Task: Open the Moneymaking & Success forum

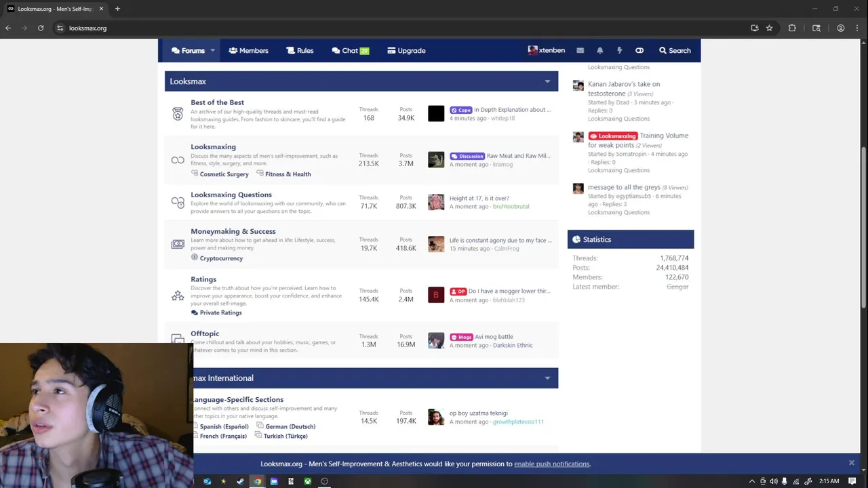Action: click(x=233, y=231)
